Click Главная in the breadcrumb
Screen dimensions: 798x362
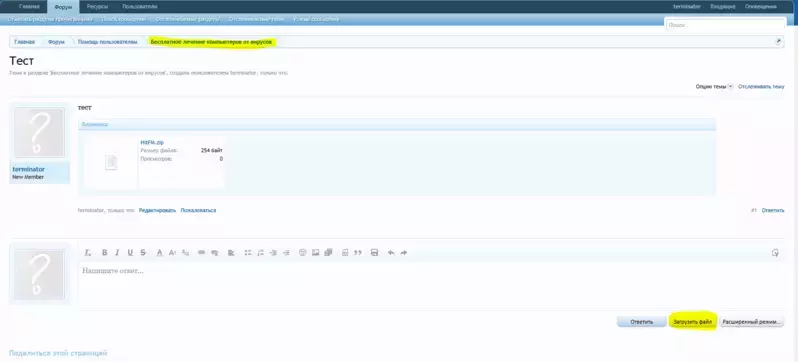point(24,42)
